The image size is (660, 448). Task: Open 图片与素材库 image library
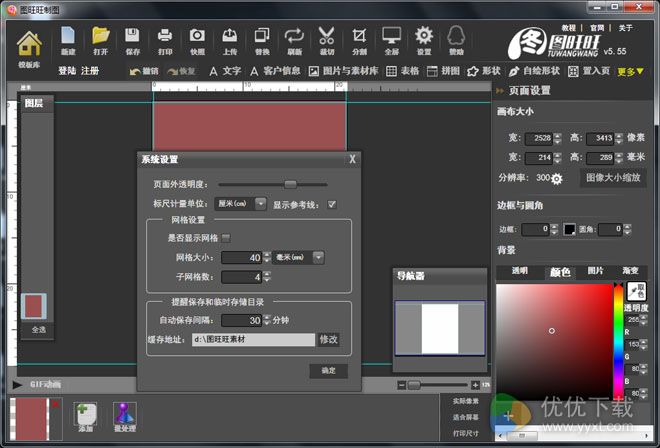click(x=343, y=71)
